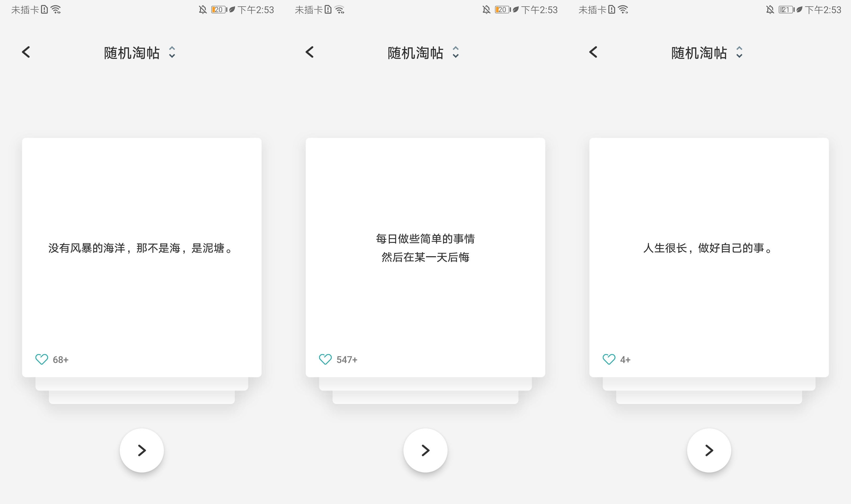Screen dimensions: 851x504
Task: Go back from the leftmost screen
Action: (26, 52)
